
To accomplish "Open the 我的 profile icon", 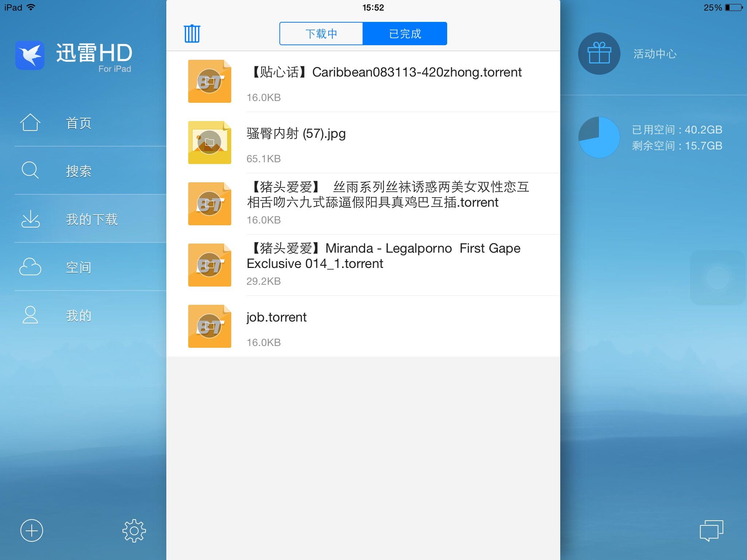I will pyautogui.click(x=30, y=315).
